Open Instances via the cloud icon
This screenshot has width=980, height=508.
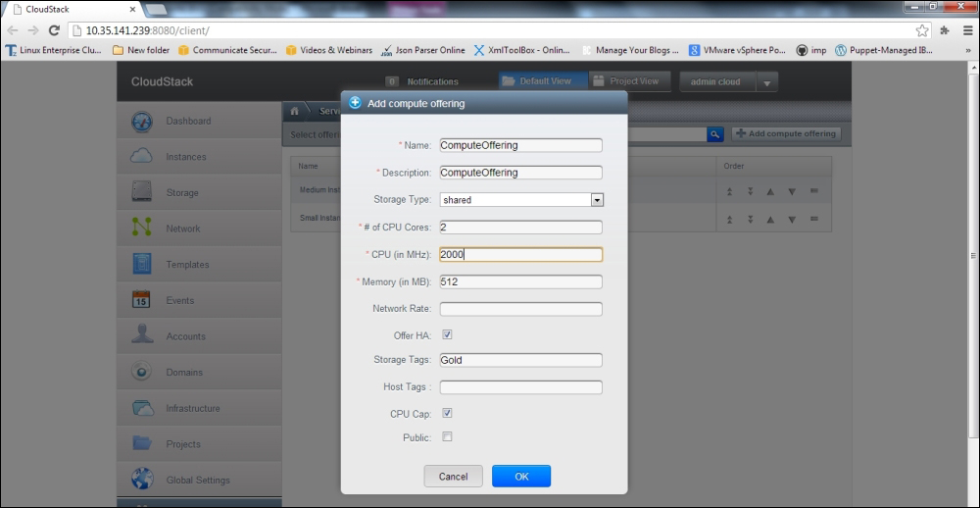click(x=142, y=157)
